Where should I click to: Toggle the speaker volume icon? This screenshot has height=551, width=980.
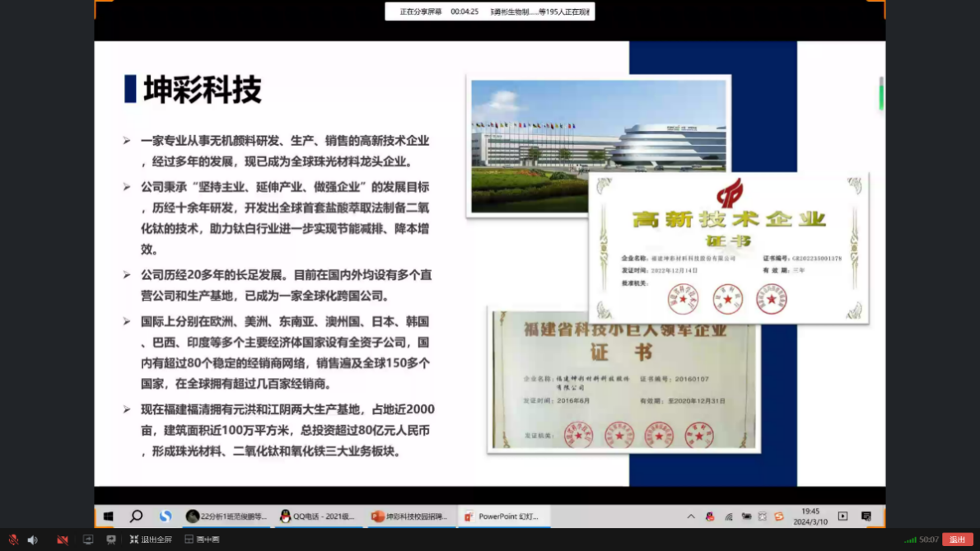pos(33,539)
